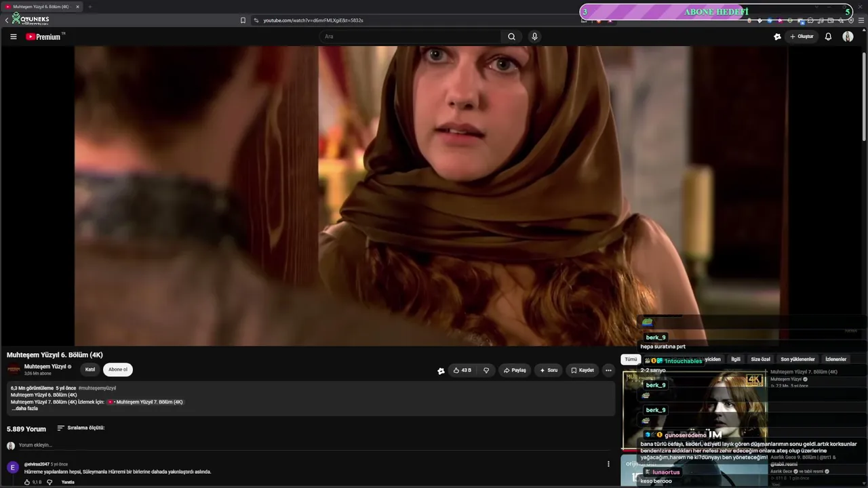This screenshot has width=868, height=488.
Task: Subscribe with the 'Abone ol' button
Action: tap(118, 369)
